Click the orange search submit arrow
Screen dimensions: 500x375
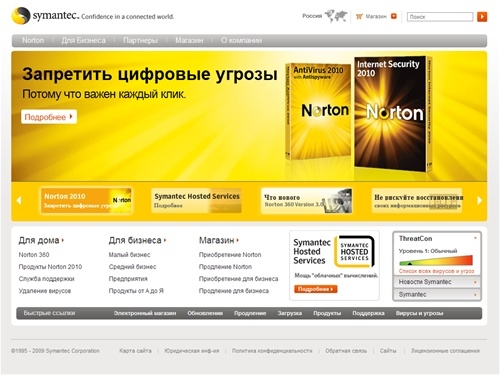pos(482,17)
